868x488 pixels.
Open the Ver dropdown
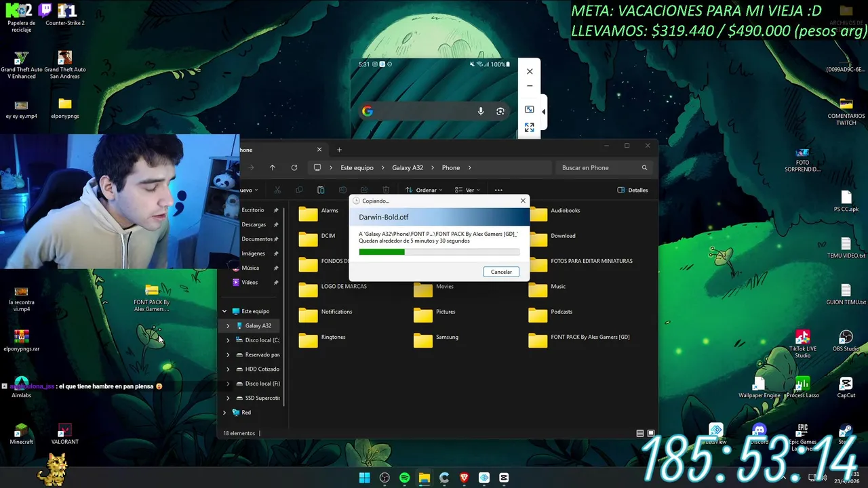(x=467, y=190)
